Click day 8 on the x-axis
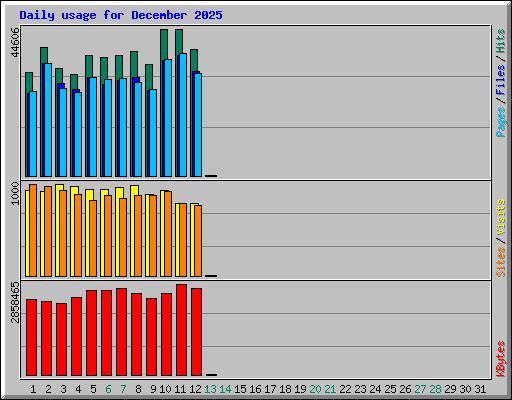This screenshot has width=512, height=400. tap(138, 389)
